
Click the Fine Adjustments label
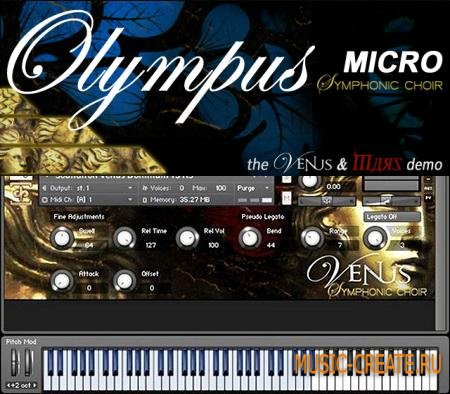pos(79,217)
